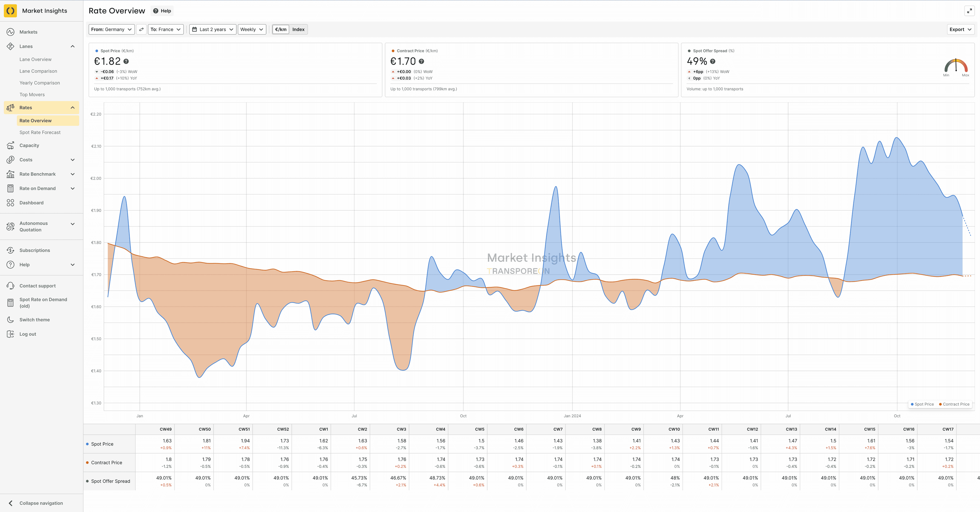This screenshot has height=512, width=980.
Task: Toggle Contract Price orange legend swatch
Action: (940, 404)
